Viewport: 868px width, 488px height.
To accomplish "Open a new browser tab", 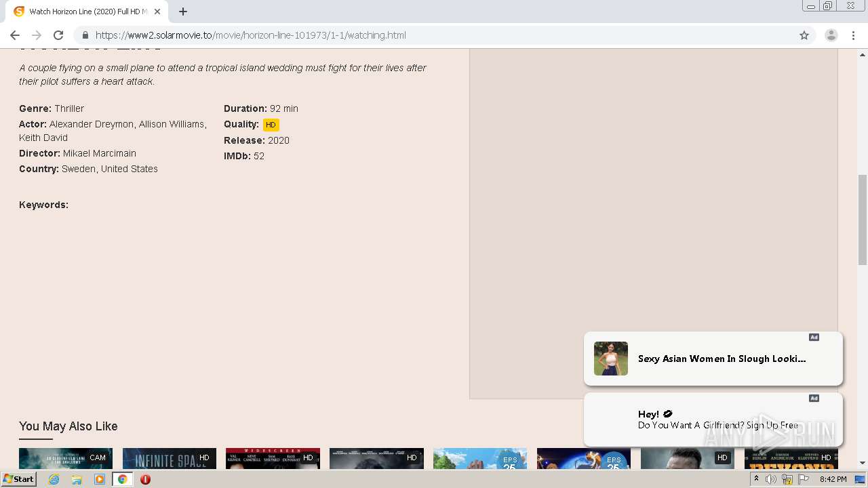I will [x=183, y=12].
